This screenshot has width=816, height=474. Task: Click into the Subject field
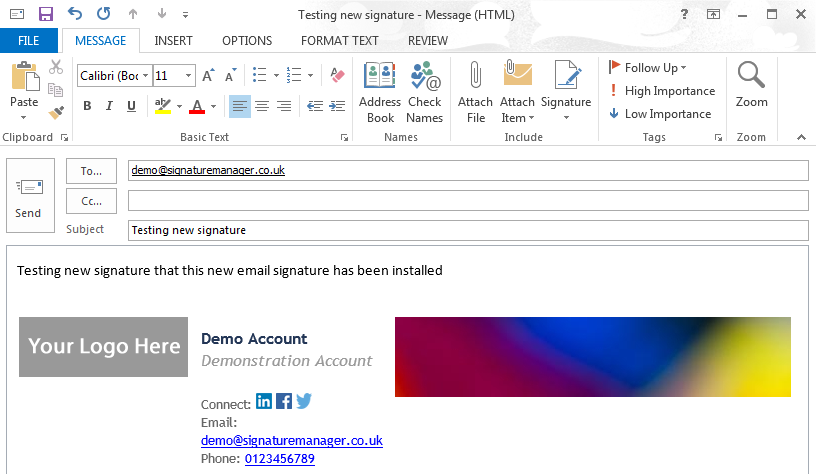click(467, 230)
